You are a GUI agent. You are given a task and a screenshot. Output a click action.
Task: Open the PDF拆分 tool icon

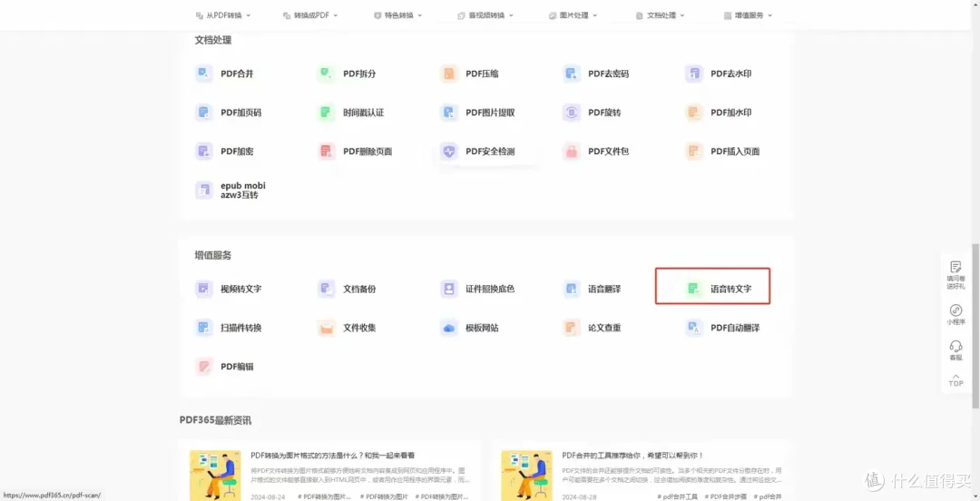tap(327, 74)
